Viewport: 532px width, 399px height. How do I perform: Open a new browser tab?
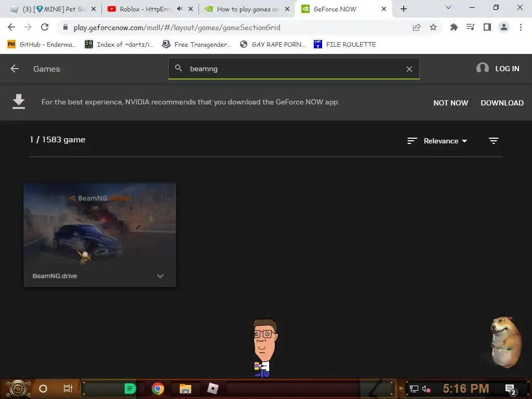point(403,9)
